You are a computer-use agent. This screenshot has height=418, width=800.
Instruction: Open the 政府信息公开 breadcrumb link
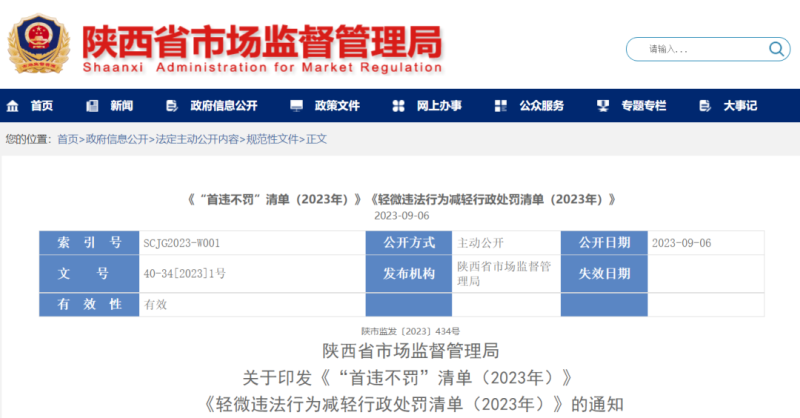tap(116, 139)
